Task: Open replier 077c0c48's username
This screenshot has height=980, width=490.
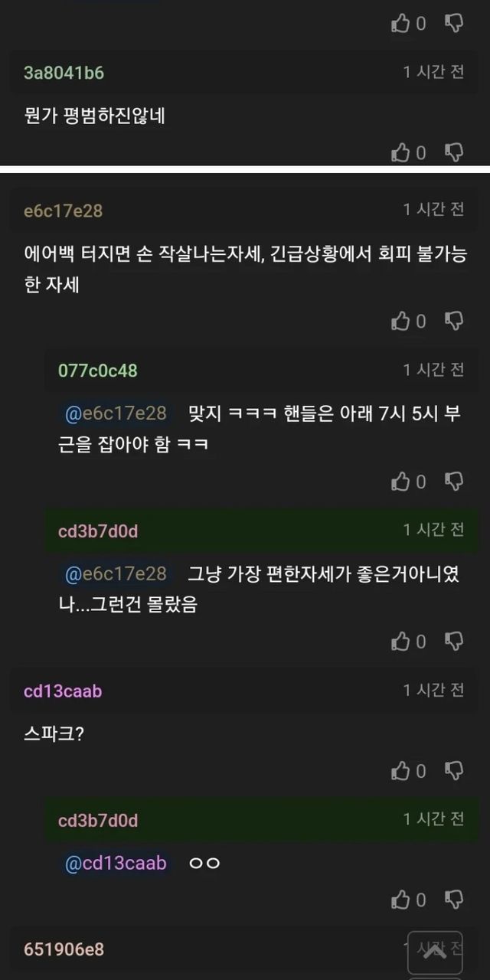Action: click(98, 371)
